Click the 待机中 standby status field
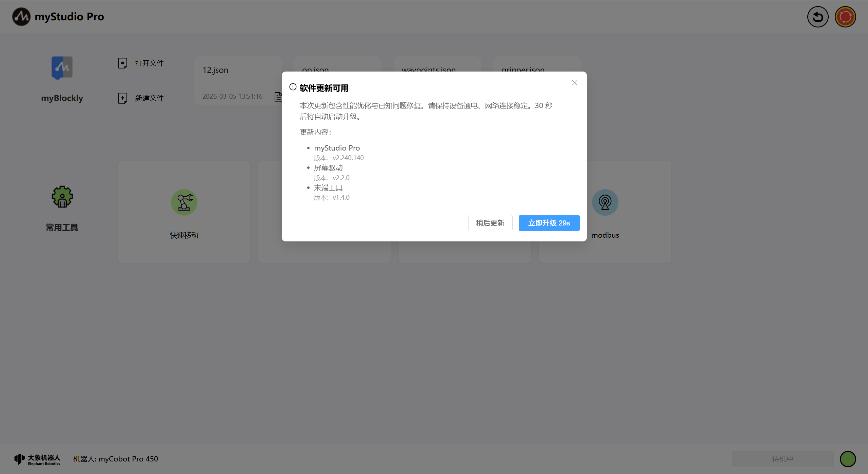 [783, 459]
